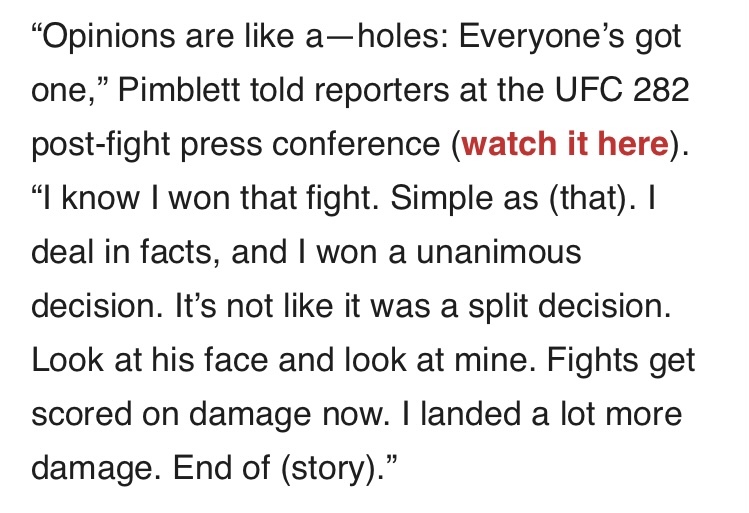
Task: Click the word "conference" before the link
Action: [356, 143]
